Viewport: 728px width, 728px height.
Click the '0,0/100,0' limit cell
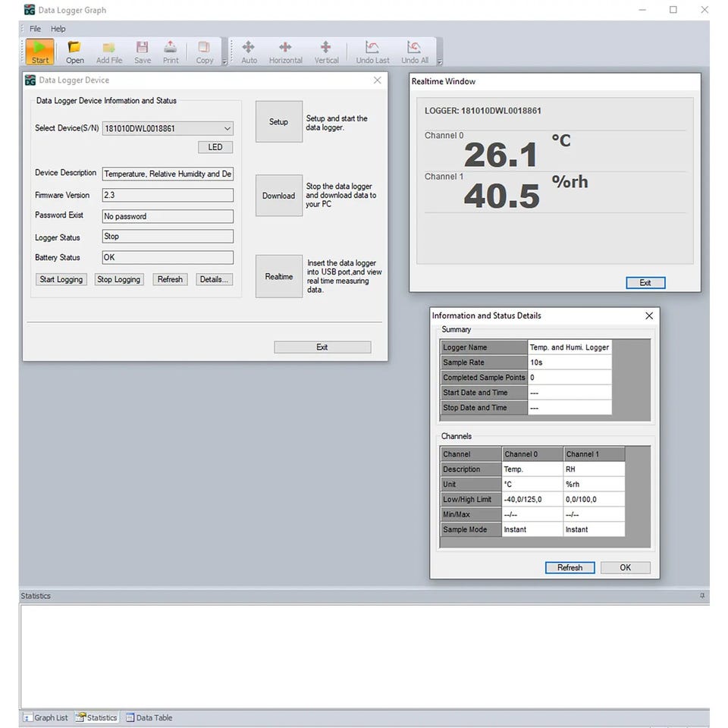click(x=594, y=500)
